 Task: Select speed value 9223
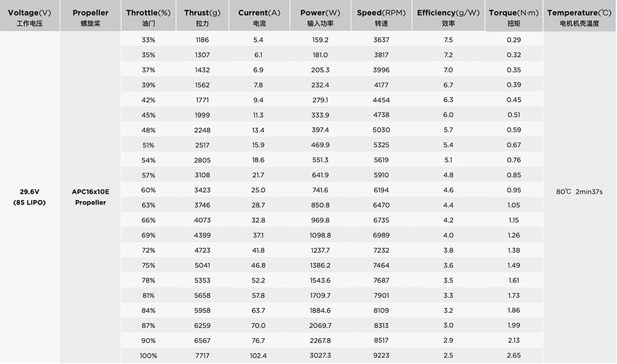pos(381,356)
